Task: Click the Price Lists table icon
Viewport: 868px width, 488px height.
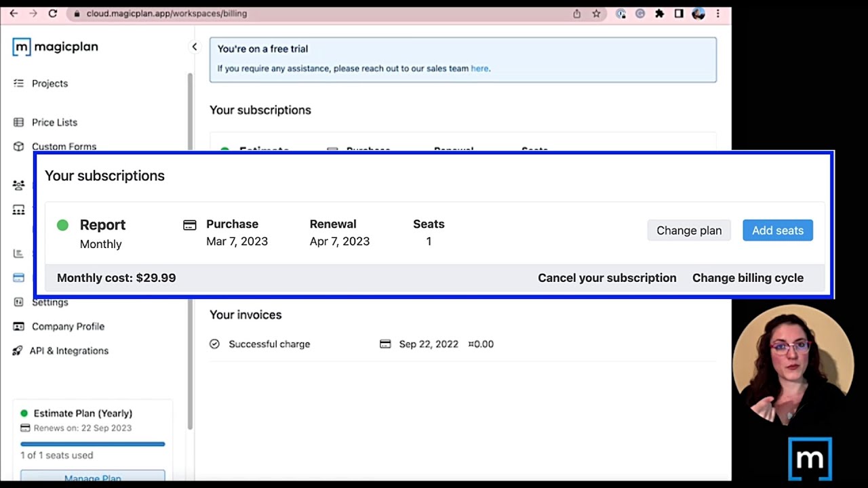Action: [x=18, y=123]
